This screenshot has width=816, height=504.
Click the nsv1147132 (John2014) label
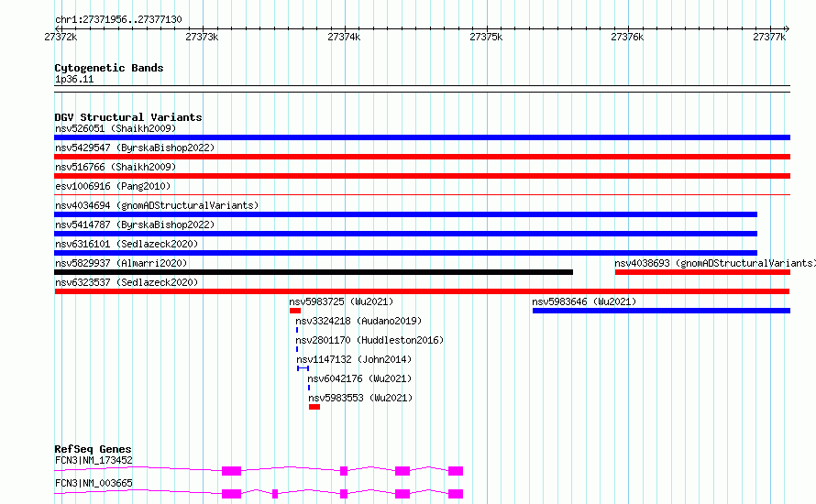pyautogui.click(x=354, y=359)
